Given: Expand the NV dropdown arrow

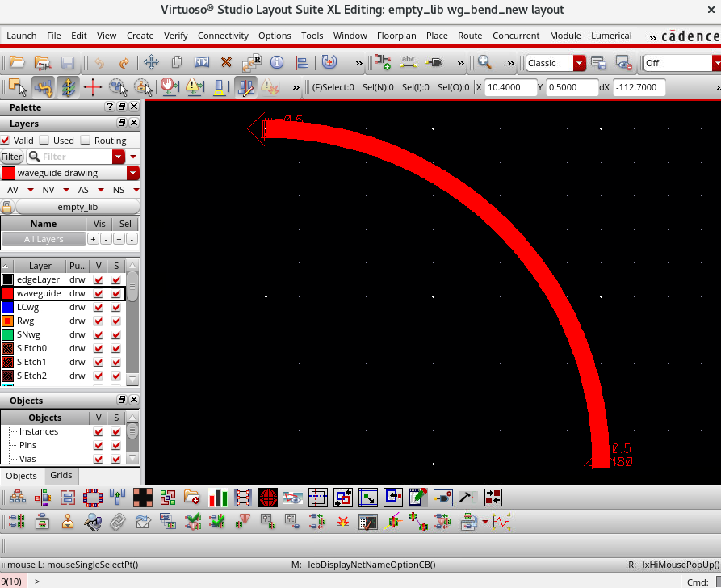Looking at the screenshot, I should pos(65,190).
